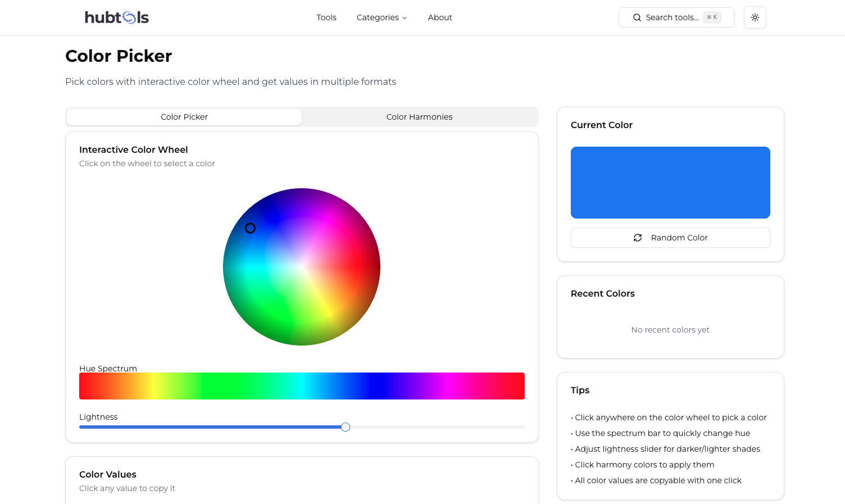
Task: Click the Lightness slider handle
Action: click(x=346, y=427)
